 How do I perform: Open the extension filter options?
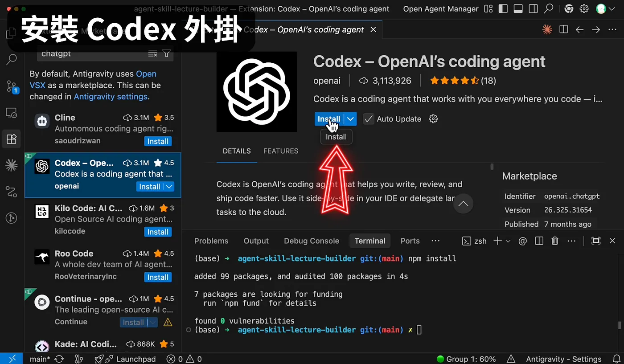click(x=167, y=54)
